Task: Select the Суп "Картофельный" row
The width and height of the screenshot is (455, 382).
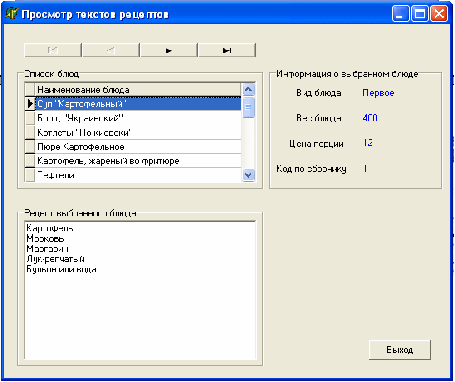Action: [x=138, y=104]
